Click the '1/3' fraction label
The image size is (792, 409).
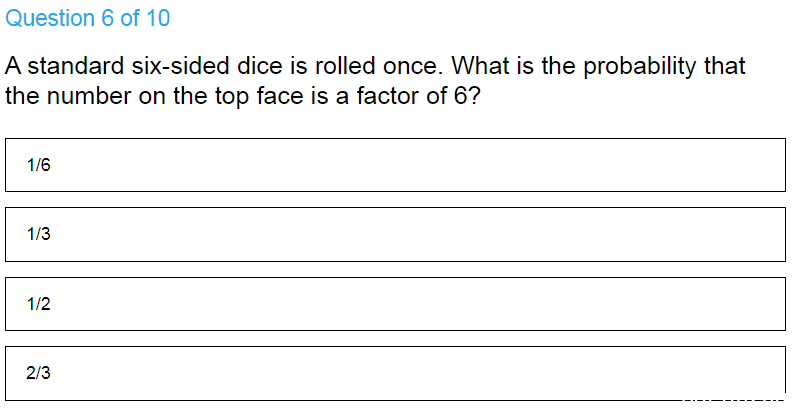pyautogui.click(x=39, y=234)
